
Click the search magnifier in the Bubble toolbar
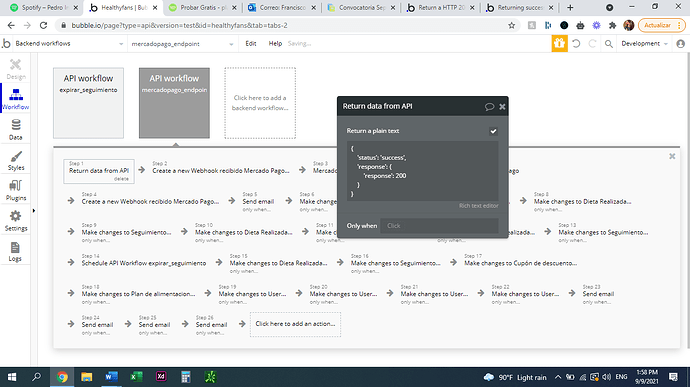[609, 44]
